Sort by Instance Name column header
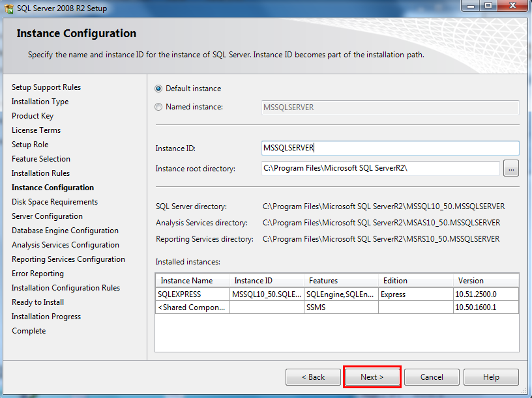The height and width of the screenshot is (398, 532). (x=192, y=281)
